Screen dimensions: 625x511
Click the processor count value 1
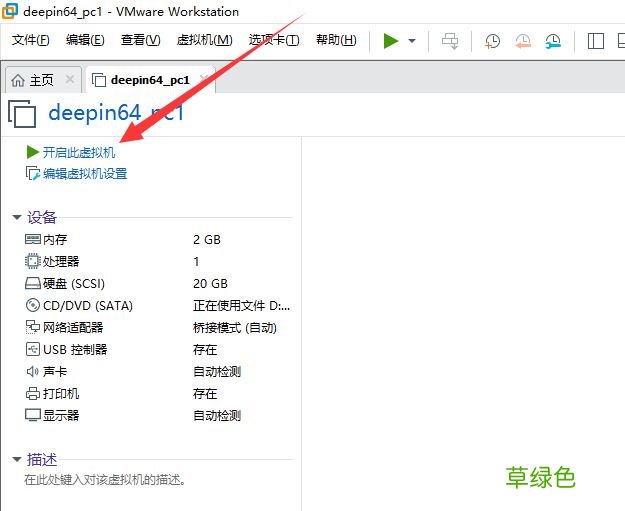196,261
